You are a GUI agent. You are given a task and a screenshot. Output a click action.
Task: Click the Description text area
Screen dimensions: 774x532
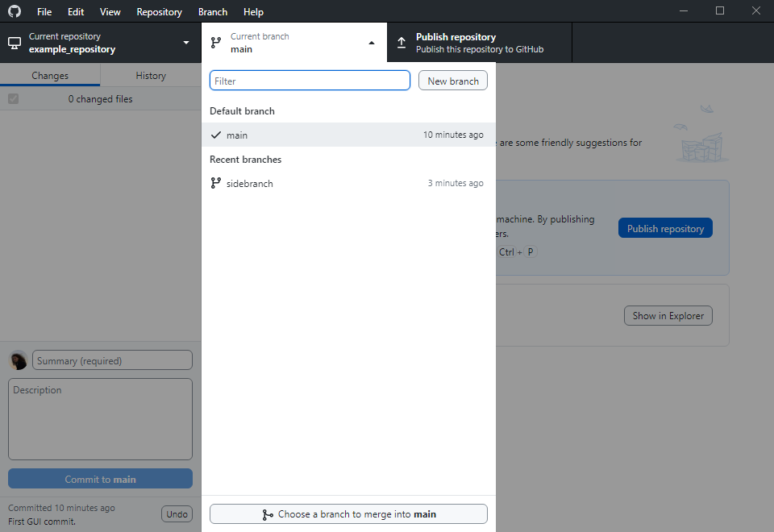pyautogui.click(x=100, y=419)
